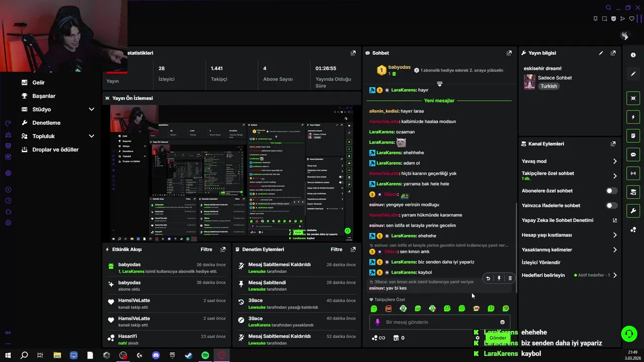Image resolution: width=644 pixels, height=362 pixels.
Task: Click HasanYi row in Etkinlik Akışı
Action: 167,339
